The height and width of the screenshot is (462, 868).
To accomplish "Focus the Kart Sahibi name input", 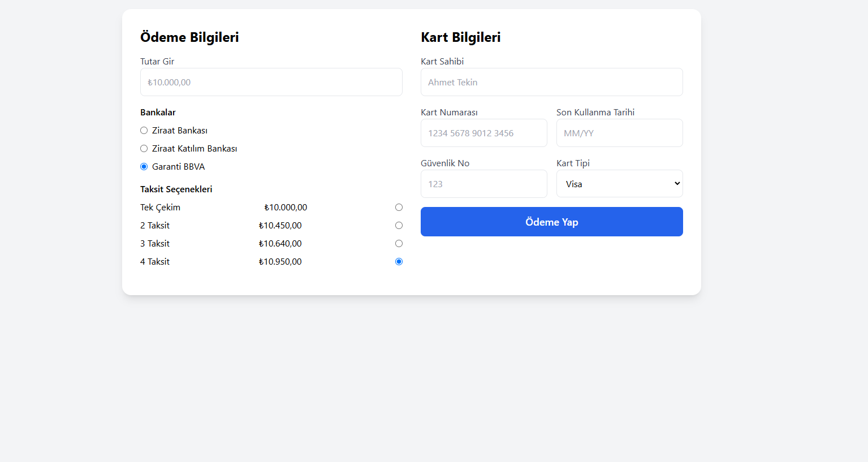I will pyautogui.click(x=551, y=82).
